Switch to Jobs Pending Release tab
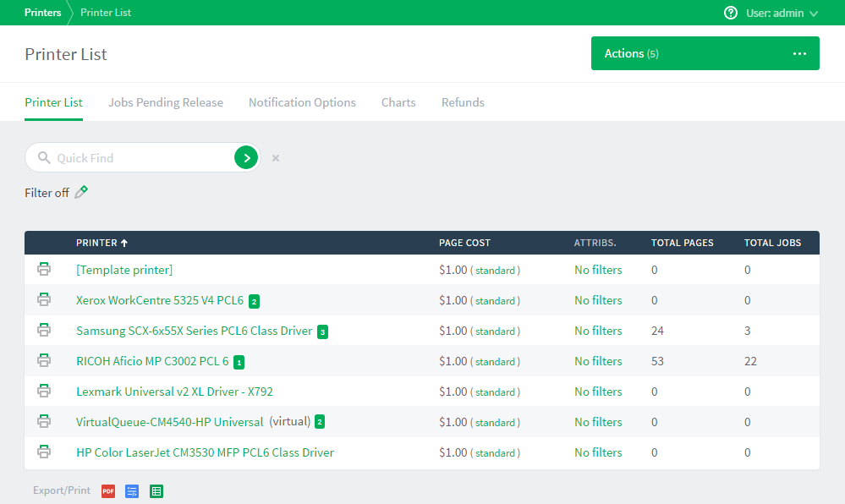This screenshot has height=504, width=845. click(166, 102)
